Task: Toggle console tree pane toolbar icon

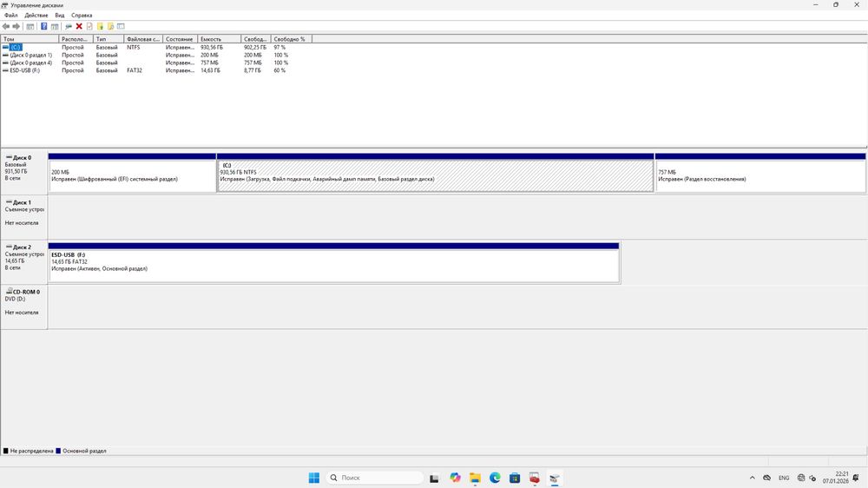Action: [30, 27]
